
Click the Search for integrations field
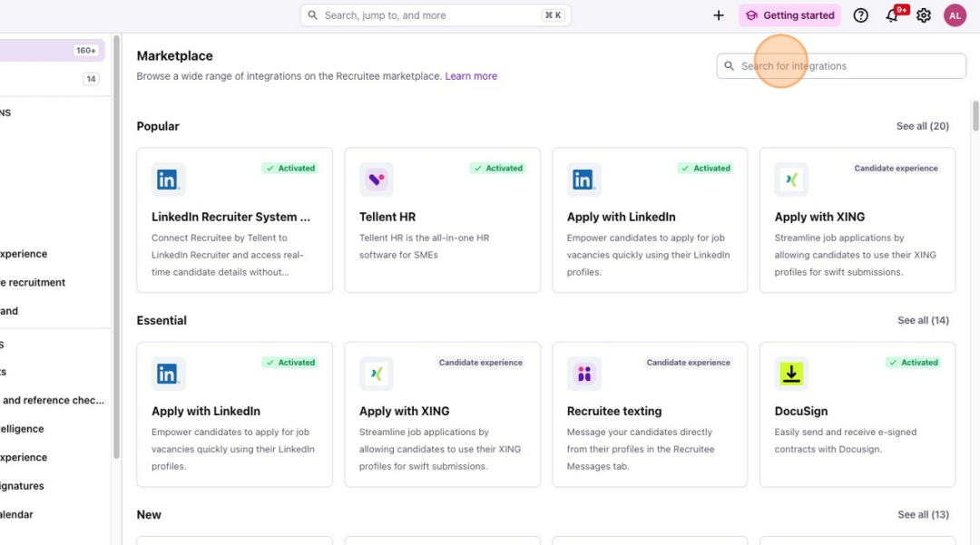(841, 65)
